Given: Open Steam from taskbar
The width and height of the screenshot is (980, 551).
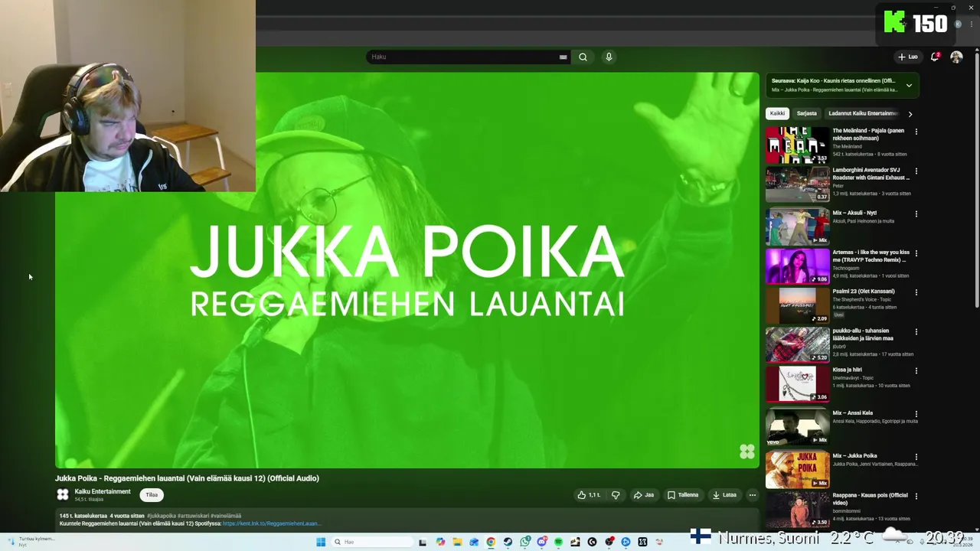Looking at the screenshot, I should tap(508, 542).
